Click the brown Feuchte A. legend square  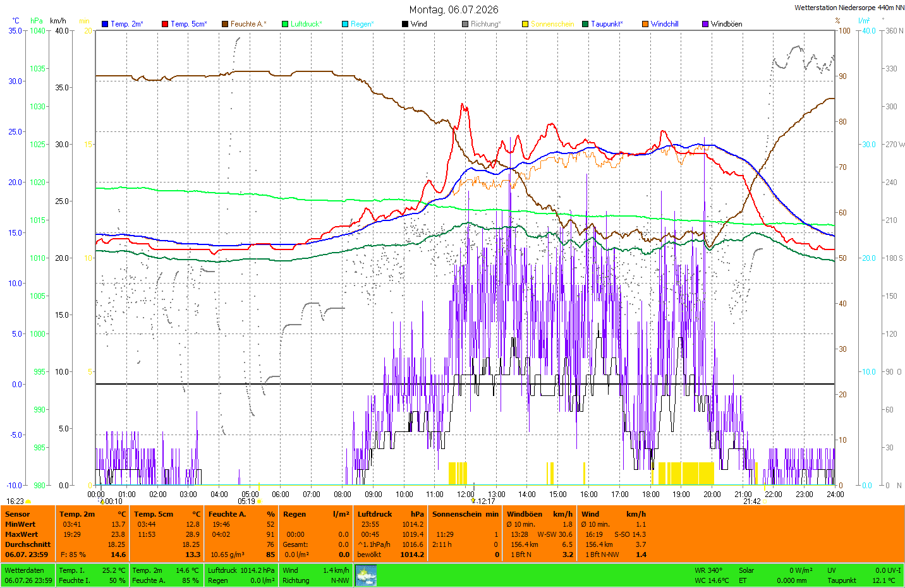[x=225, y=24]
